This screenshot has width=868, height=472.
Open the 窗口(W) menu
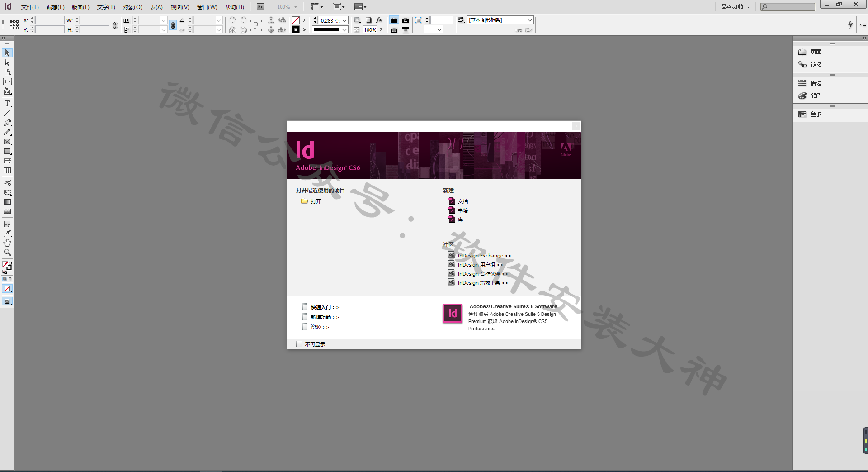207,7
